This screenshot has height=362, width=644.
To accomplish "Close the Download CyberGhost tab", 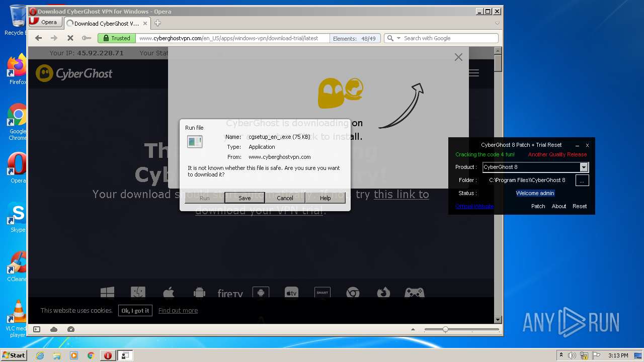I will coord(145,23).
